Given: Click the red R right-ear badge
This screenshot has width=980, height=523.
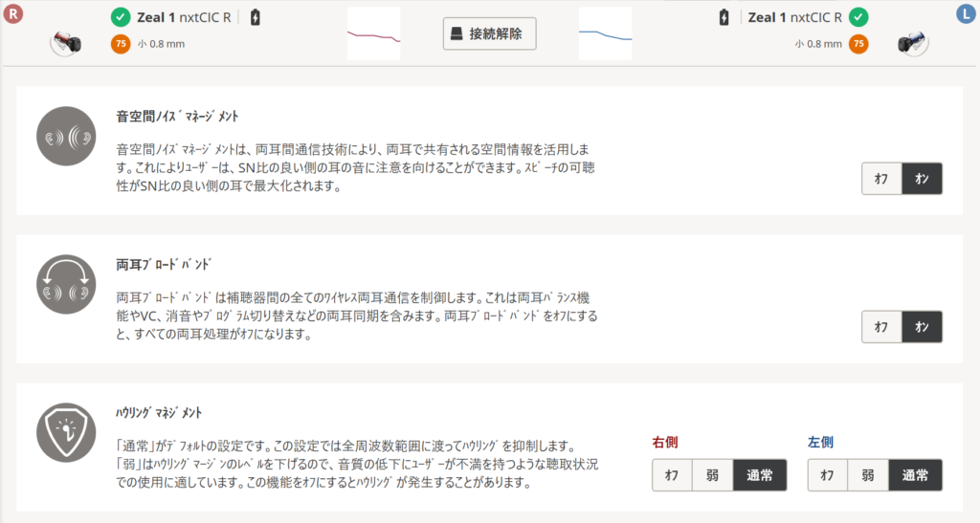Looking at the screenshot, I should [12, 13].
